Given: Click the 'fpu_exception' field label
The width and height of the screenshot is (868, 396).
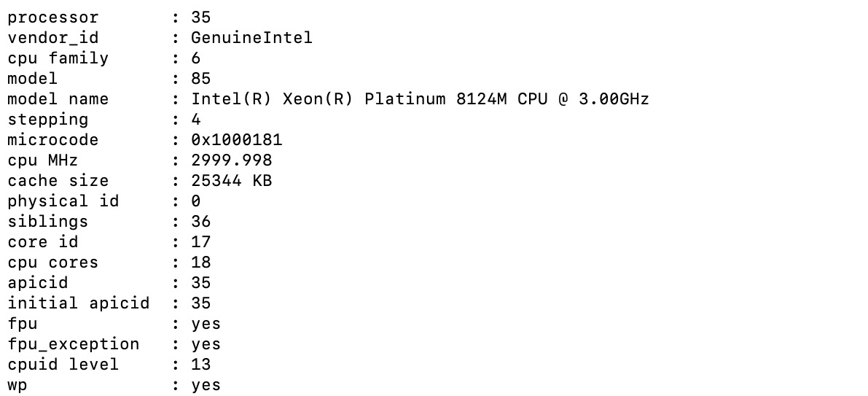Looking at the screenshot, I should [x=74, y=343].
